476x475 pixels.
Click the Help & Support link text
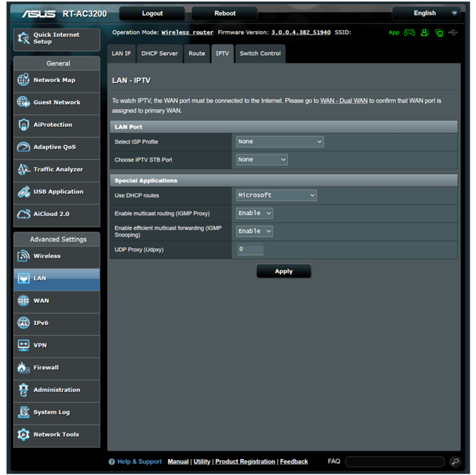(139, 462)
